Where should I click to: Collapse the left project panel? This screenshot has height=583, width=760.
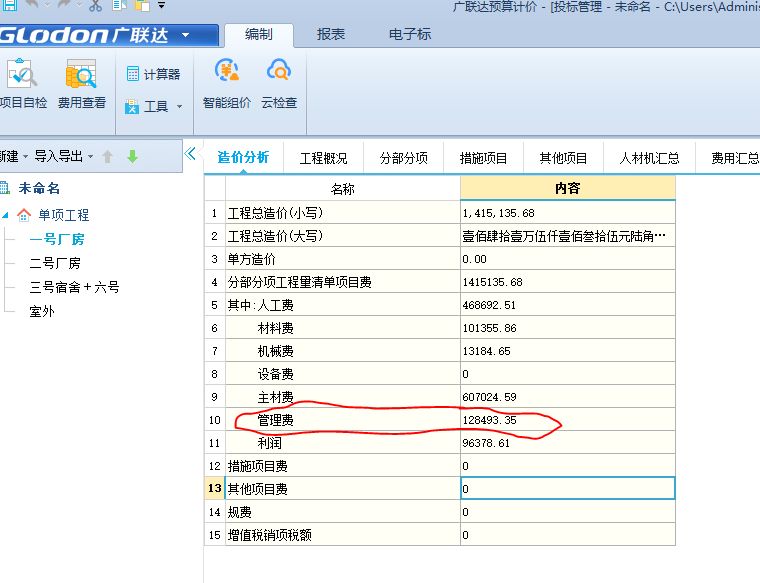coord(190,154)
